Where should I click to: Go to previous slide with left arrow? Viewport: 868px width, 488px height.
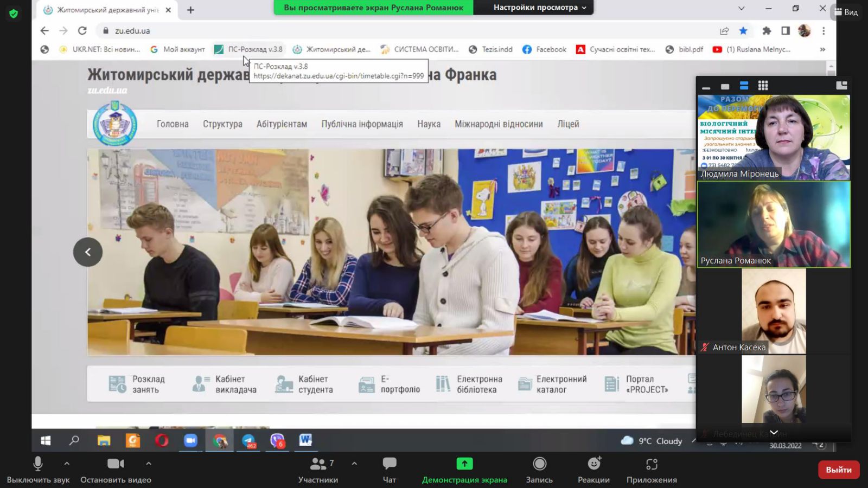tap(88, 252)
